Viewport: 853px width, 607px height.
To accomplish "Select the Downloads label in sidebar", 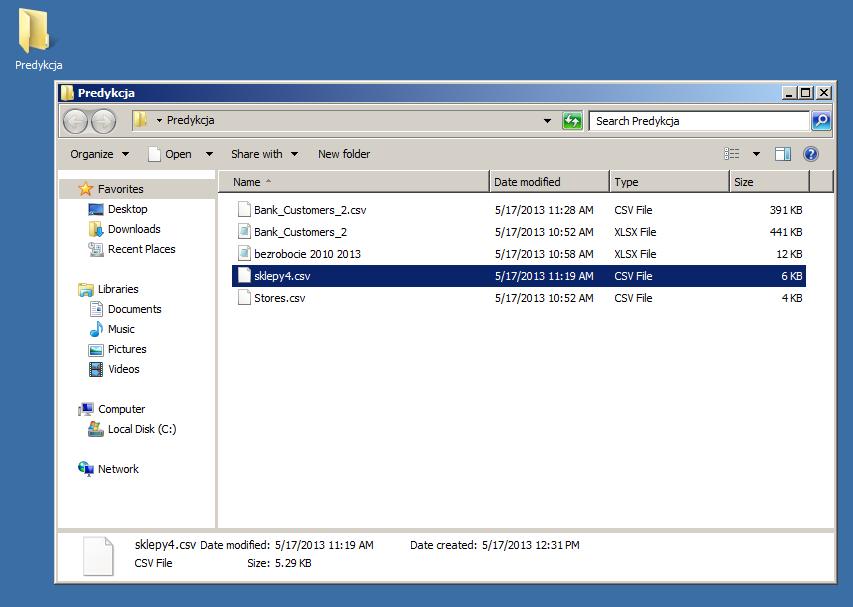I will tap(134, 229).
